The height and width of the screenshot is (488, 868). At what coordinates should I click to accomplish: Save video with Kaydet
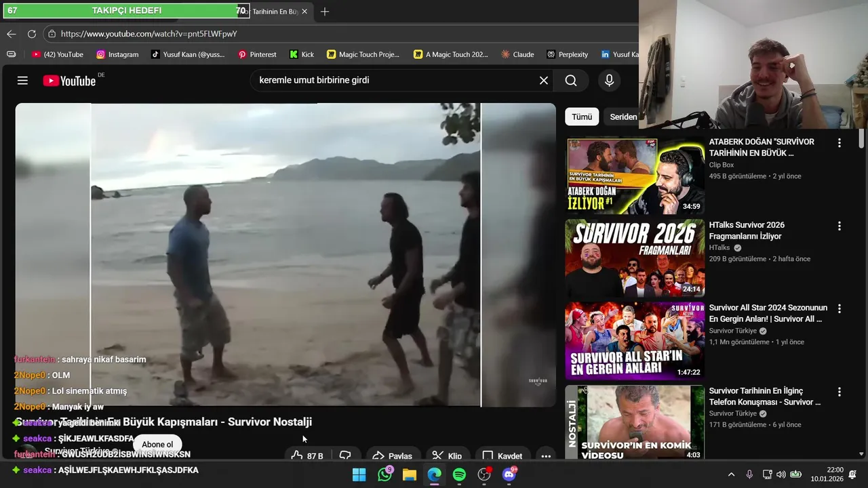click(502, 456)
